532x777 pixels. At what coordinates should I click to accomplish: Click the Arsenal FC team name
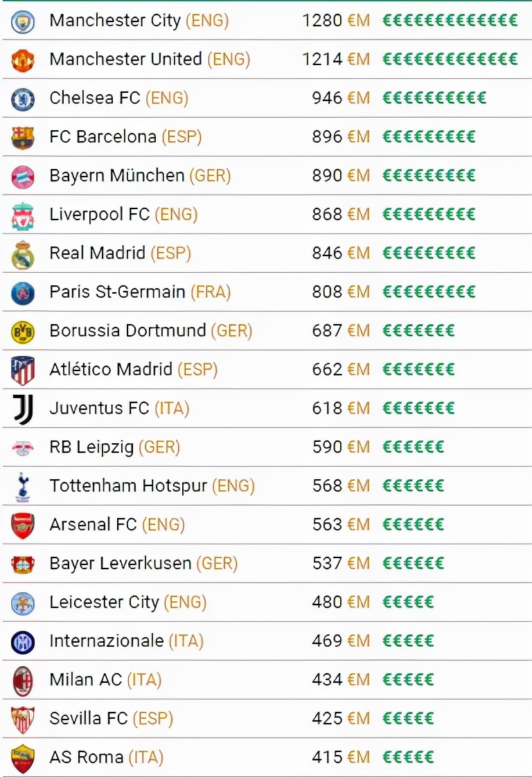tap(93, 525)
